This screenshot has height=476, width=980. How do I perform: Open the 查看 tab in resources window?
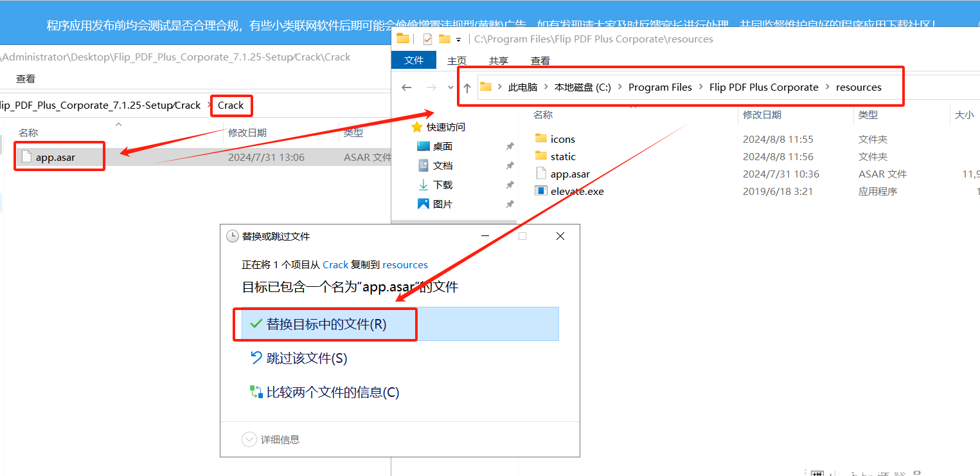click(540, 60)
